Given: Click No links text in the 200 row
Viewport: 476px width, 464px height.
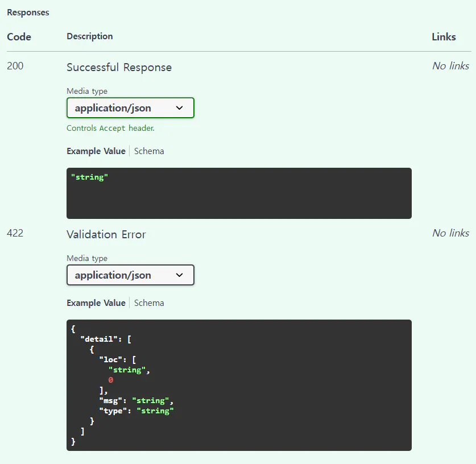Looking at the screenshot, I should pyautogui.click(x=451, y=66).
